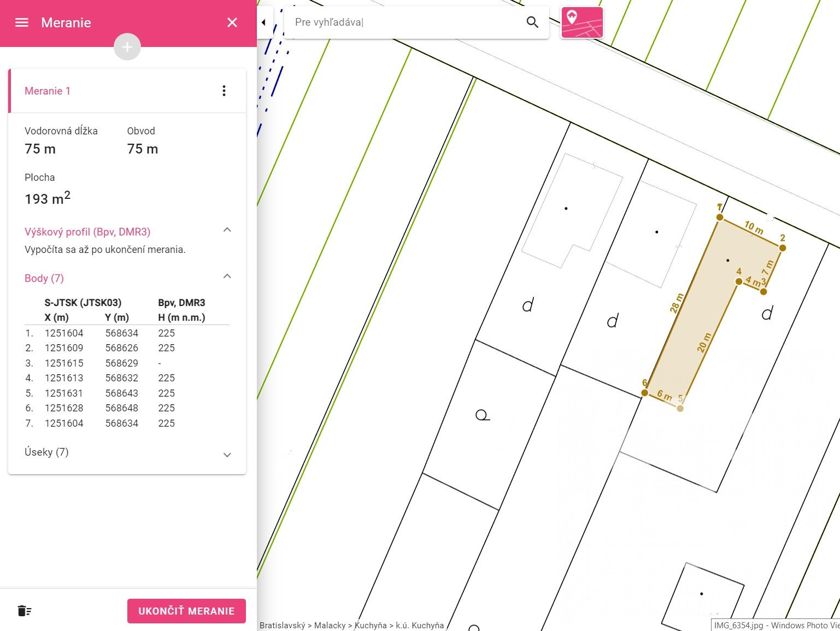This screenshot has width=840, height=631.
Task: Collapse the Body (7) section
Action: [x=227, y=276]
